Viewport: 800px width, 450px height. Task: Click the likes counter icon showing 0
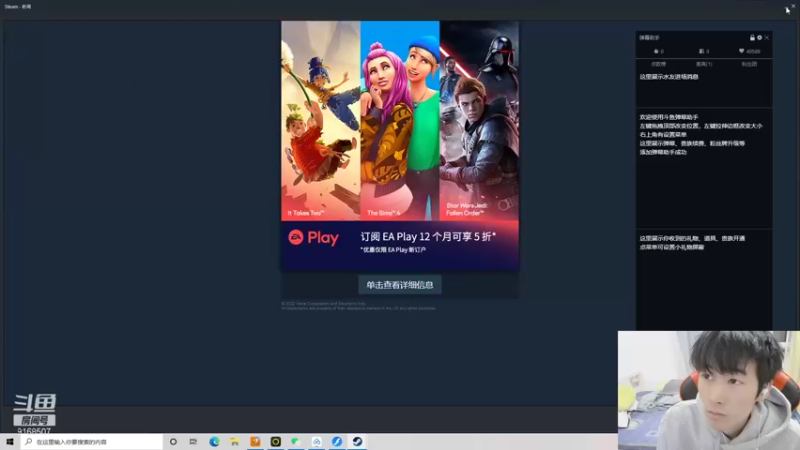(x=656, y=51)
